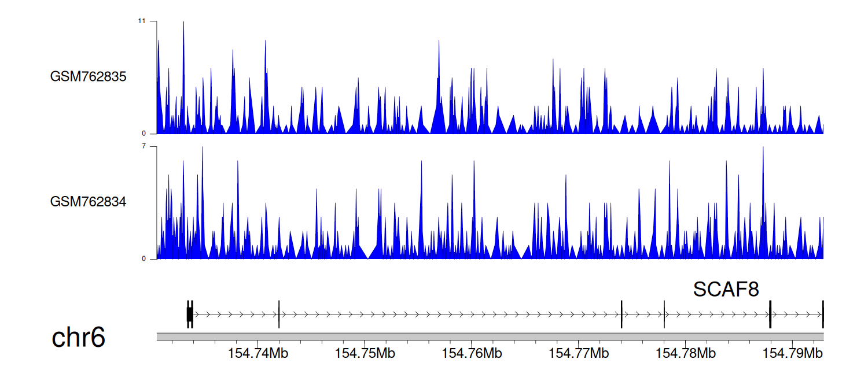Select the GSM762834 track label
This screenshot has width=868, height=370.
(x=88, y=202)
